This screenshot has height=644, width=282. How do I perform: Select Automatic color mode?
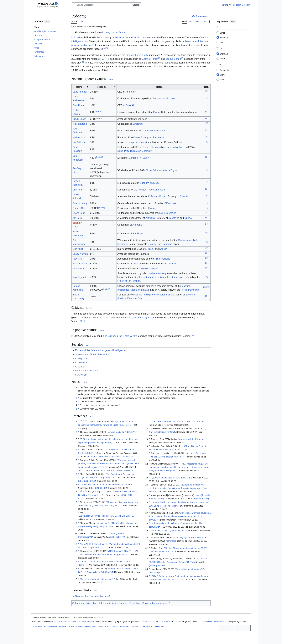coord(218,70)
